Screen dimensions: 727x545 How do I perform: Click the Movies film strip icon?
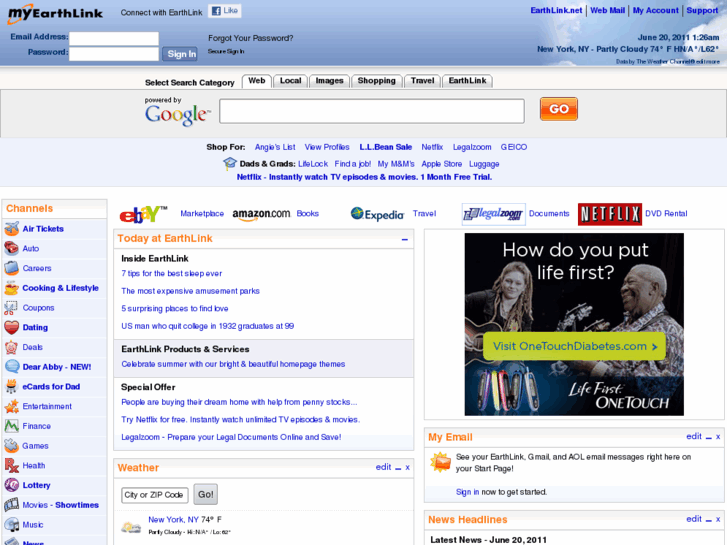click(12, 505)
